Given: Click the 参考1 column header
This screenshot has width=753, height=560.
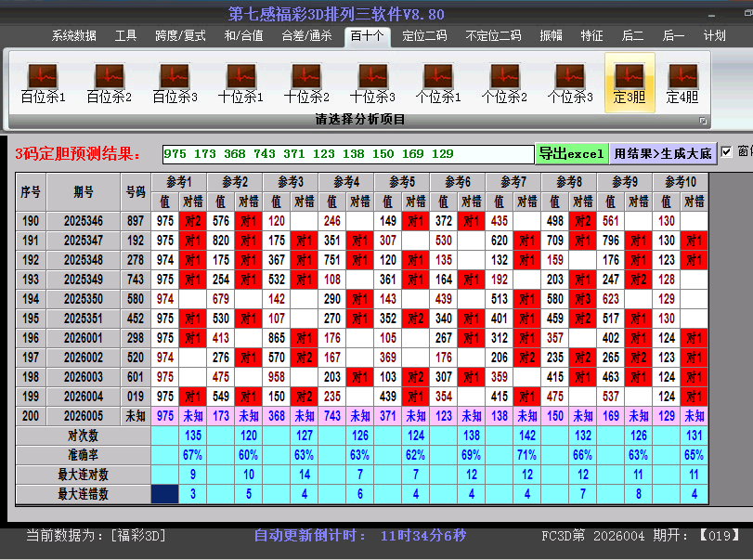Looking at the screenshot, I should coord(178,181).
